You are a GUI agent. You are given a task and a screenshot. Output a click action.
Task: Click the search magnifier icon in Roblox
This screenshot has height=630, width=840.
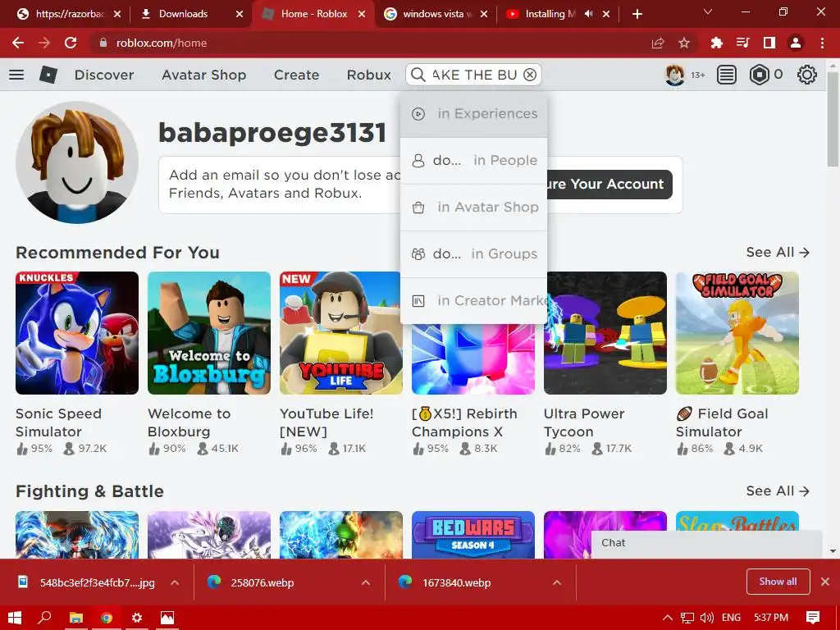click(418, 75)
